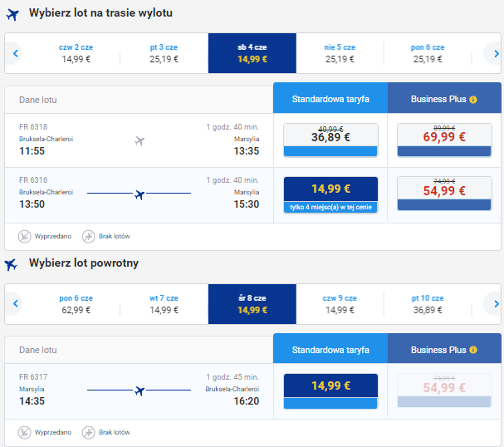Select 14,99 € standard fare for FR 6316

pyautogui.click(x=330, y=194)
